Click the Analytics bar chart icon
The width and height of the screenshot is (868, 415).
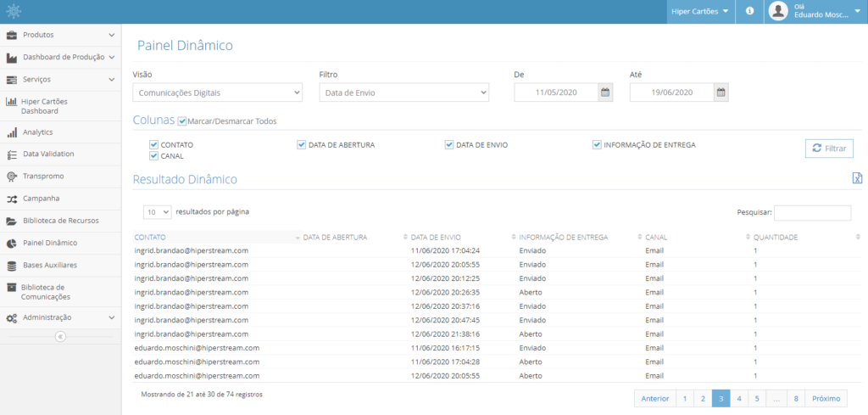(12, 133)
